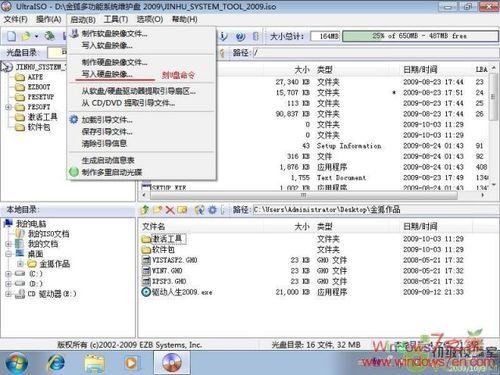Choose 加载引导文件 menu entry
Viewport: 500px width, 375px height.
tap(142, 120)
